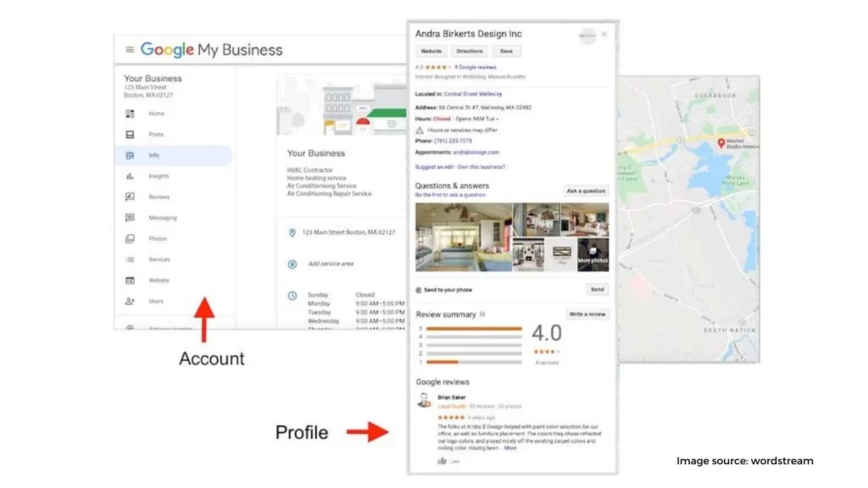
Task: Click the Suggest an edit link
Action: point(434,167)
